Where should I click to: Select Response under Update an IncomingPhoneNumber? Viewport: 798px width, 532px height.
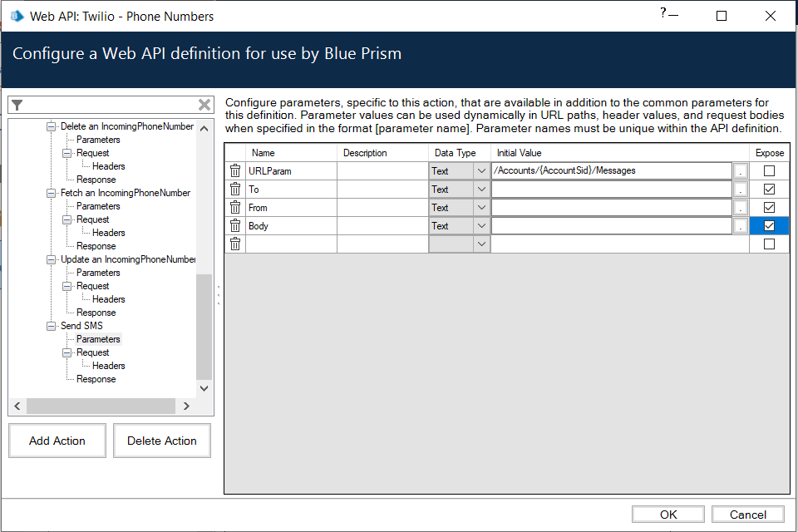point(96,313)
